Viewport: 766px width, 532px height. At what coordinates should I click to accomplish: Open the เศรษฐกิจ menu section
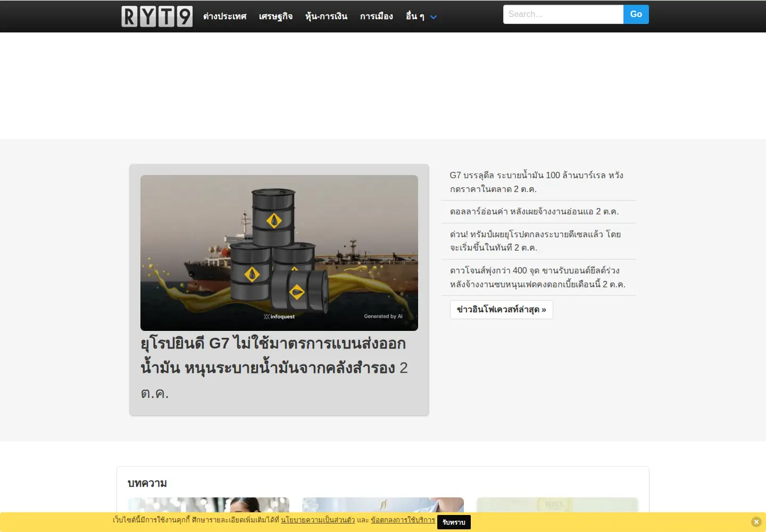pyautogui.click(x=276, y=16)
